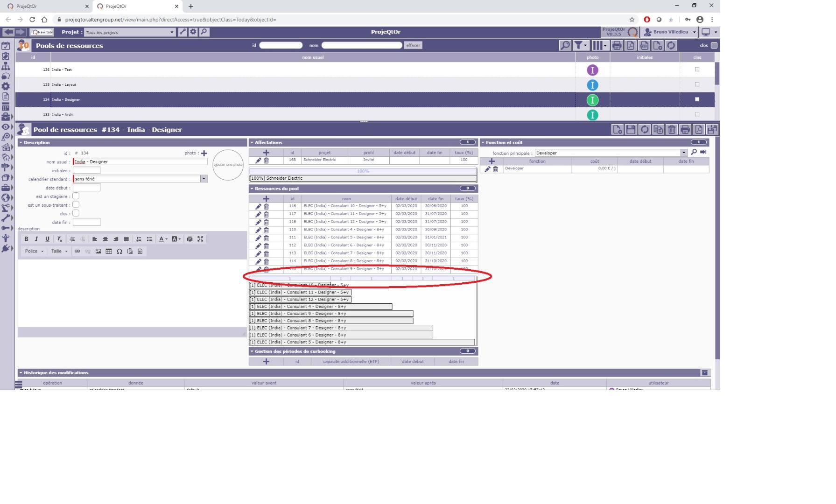This screenshot has height=504, width=836.
Task: Enable the 'est un stagiaire' checkbox
Action: click(x=76, y=196)
